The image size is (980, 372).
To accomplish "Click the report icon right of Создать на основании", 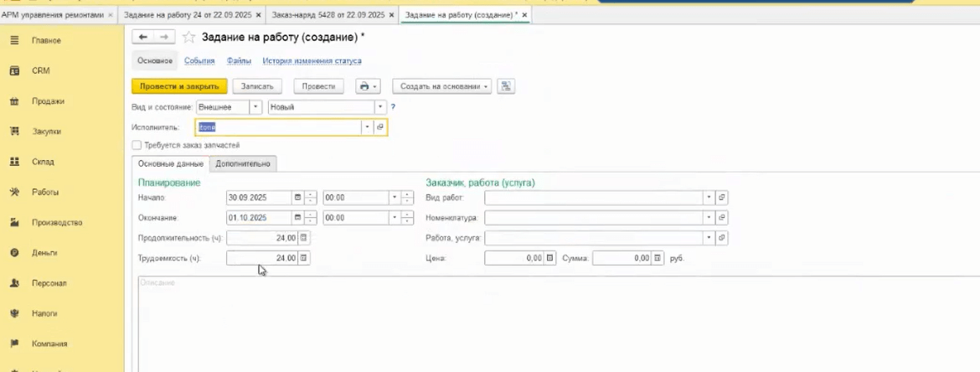I will [505, 86].
